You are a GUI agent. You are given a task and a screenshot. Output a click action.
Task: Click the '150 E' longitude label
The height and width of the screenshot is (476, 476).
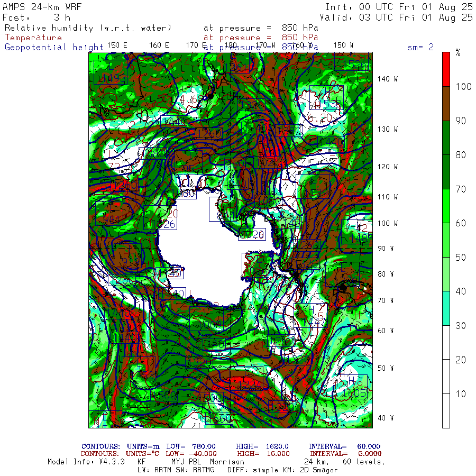117,45
